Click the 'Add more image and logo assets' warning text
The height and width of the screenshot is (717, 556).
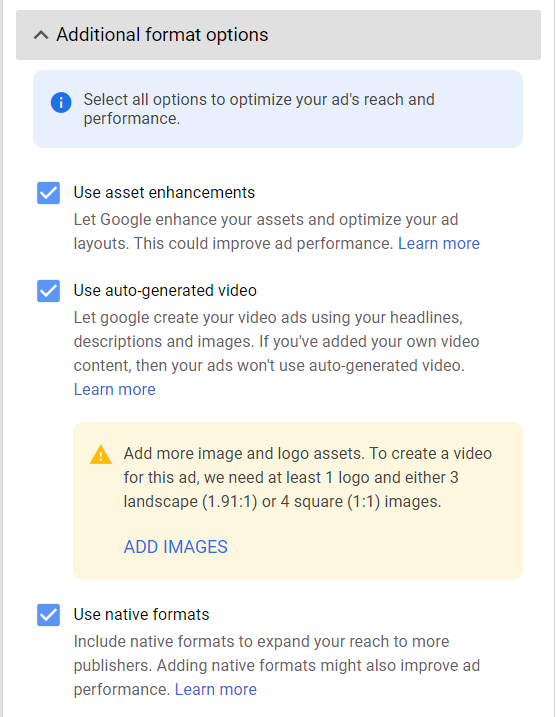pos(308,477)
